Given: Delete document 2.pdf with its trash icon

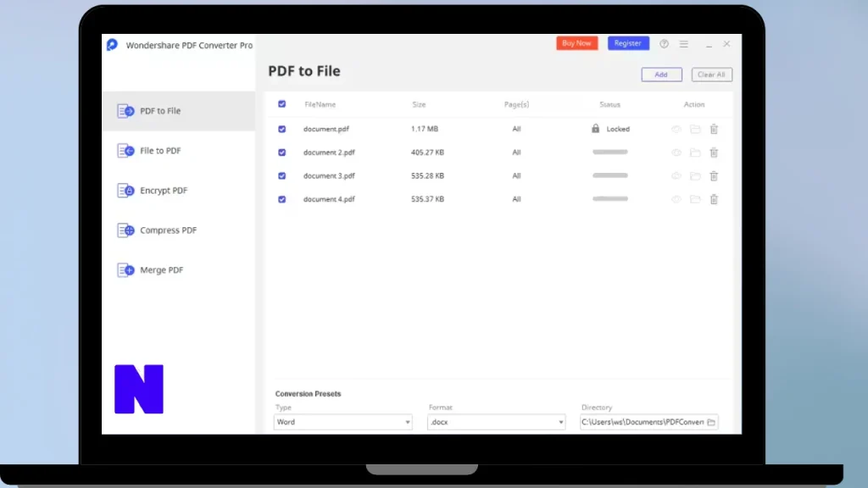Looking at the screenshot, I should pyautogui.click(x=714, y=152).
